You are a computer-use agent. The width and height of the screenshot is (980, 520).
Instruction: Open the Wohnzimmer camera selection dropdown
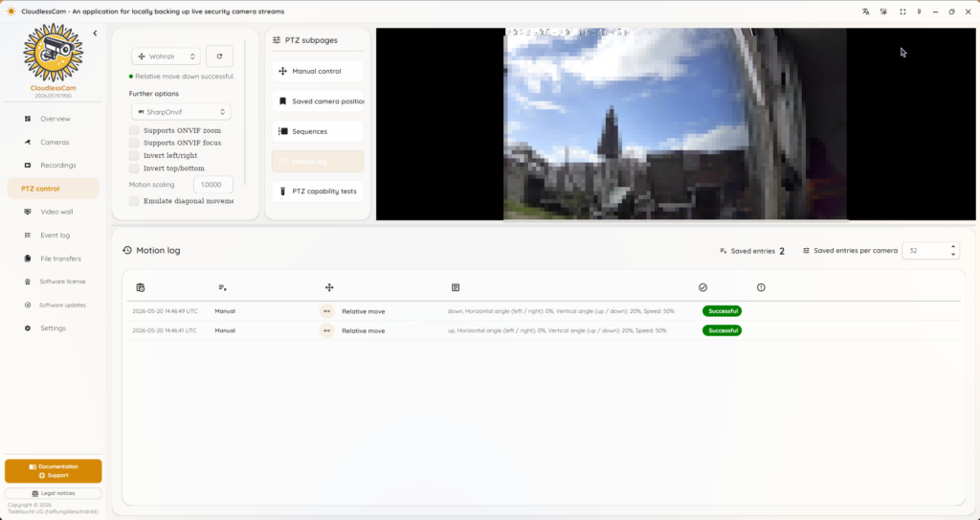[x=166, y=57]
